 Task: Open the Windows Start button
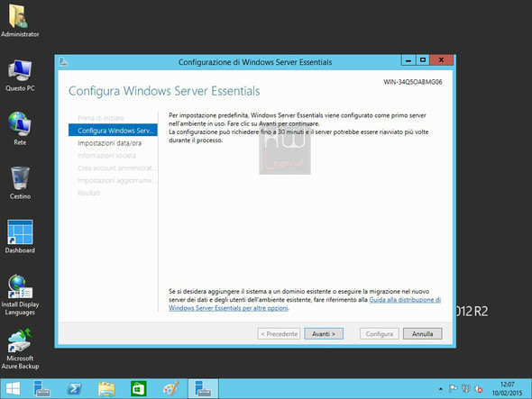pos(14,388)
